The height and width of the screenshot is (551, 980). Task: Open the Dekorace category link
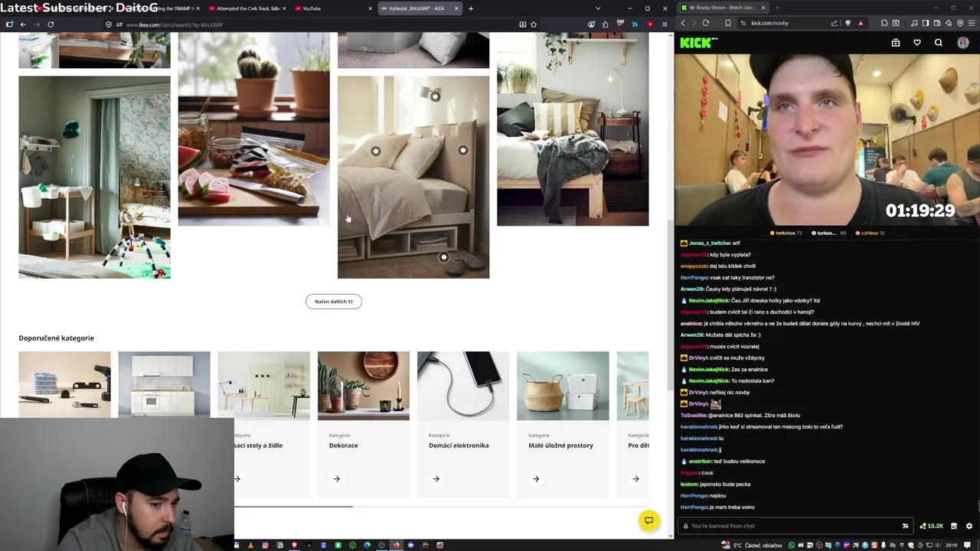pos(344,445)
